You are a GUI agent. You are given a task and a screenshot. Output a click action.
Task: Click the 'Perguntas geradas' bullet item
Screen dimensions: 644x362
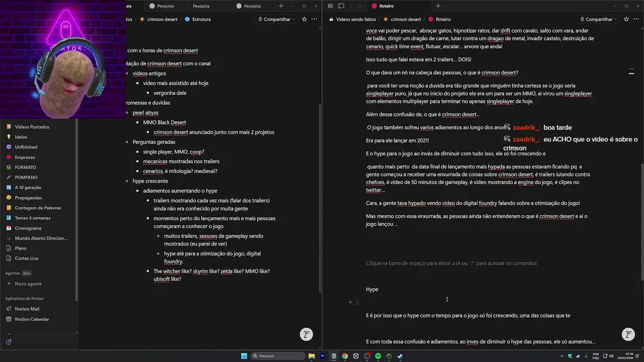coord(153,142)
